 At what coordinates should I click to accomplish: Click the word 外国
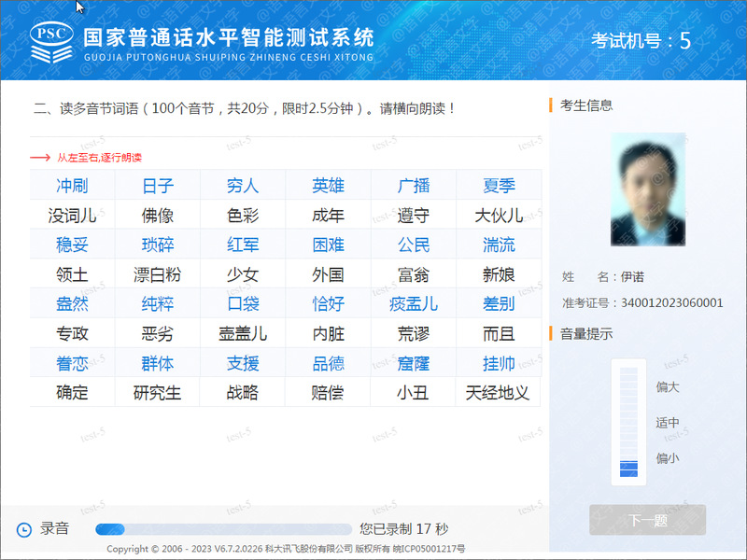pos(329,274)
